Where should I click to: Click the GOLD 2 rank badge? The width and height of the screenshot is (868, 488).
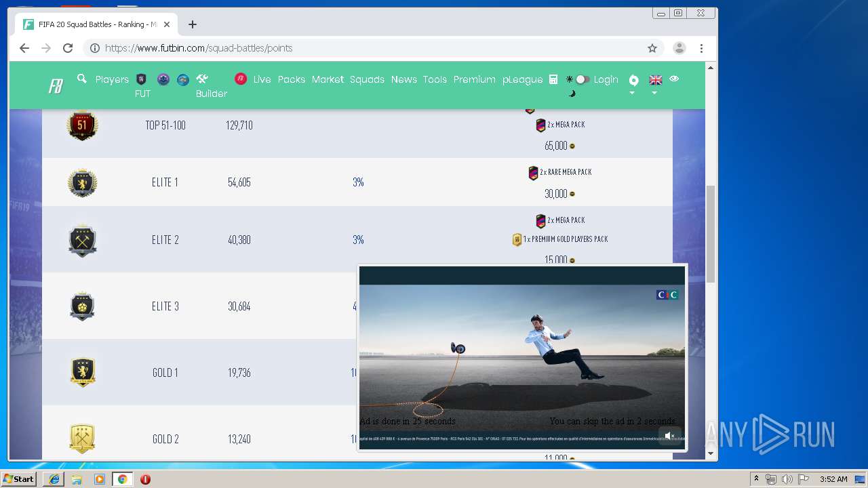coord(82,439)
